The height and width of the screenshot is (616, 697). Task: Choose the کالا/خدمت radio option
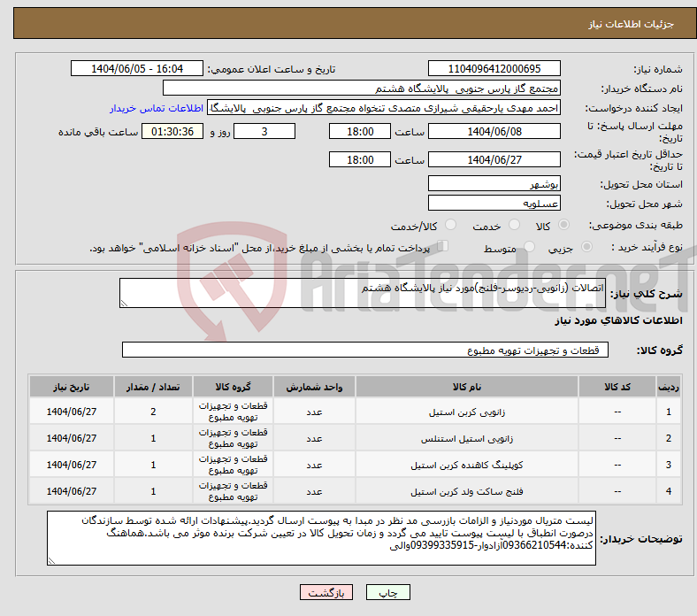point(450,226)
